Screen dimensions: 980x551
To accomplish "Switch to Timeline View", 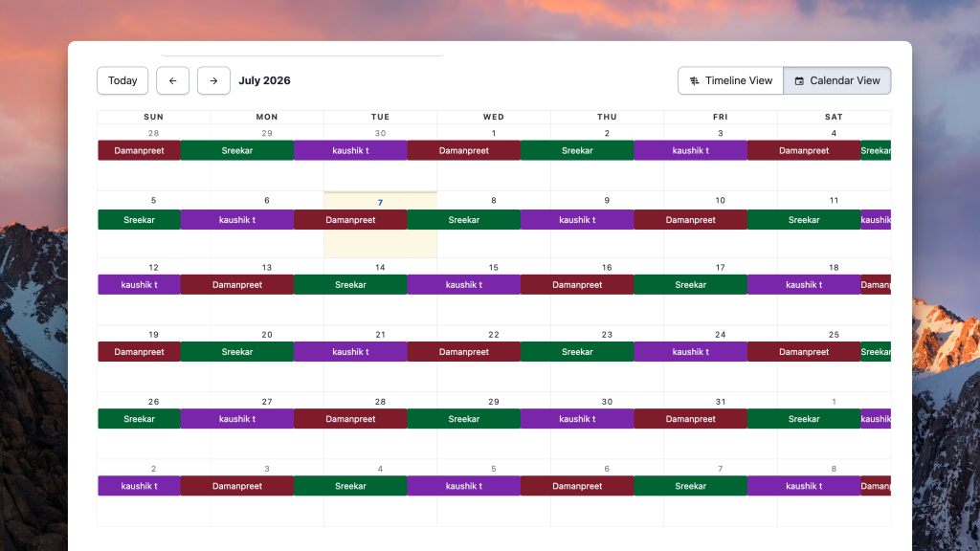I will (x=730, y=80).
